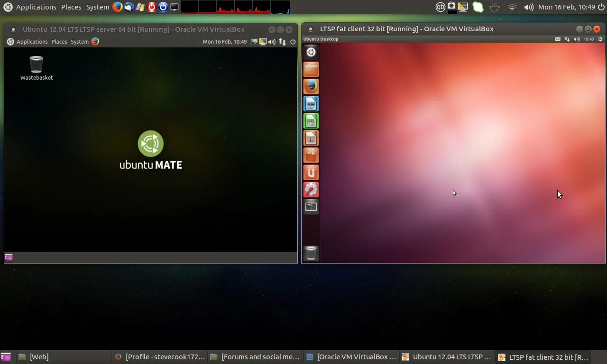This screenshot has height=364, width=607.
Task: Click the qBittorrent tray icon
Action: tap(441, 7)
